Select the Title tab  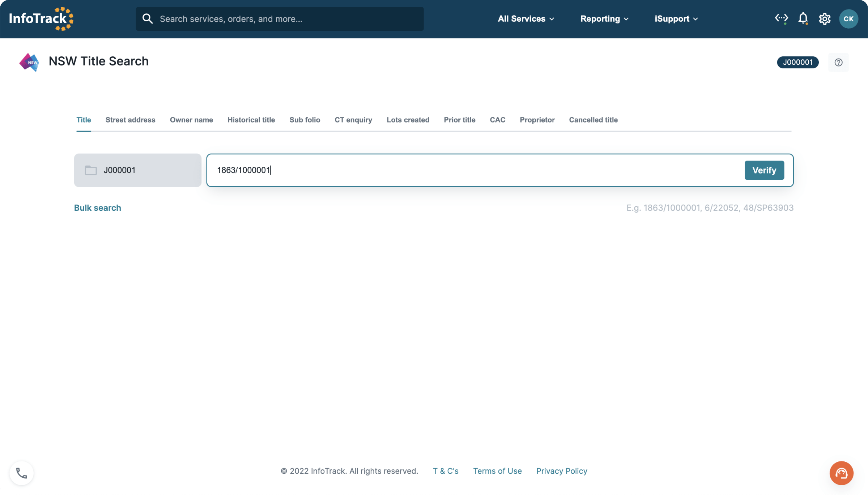tap(84, 120)
